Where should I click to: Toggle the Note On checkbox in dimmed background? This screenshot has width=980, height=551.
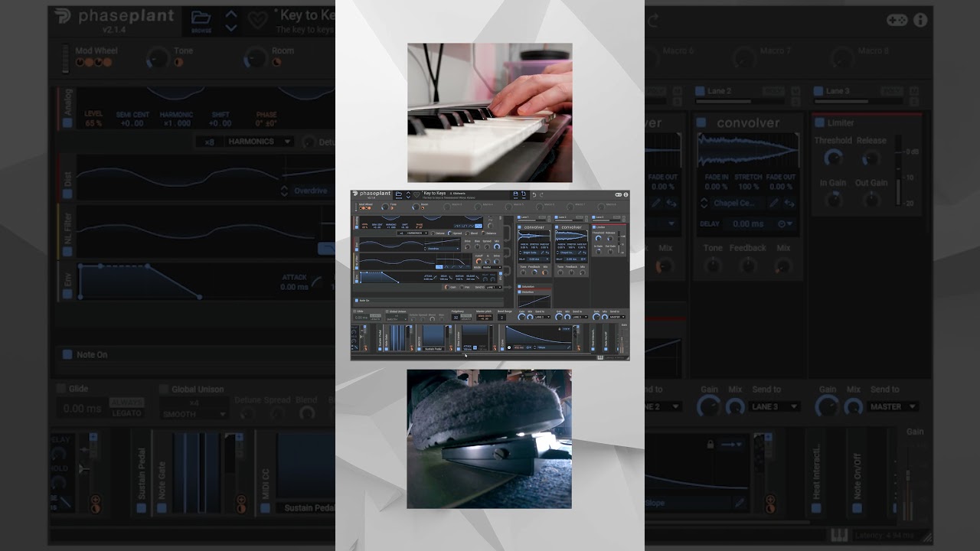[67, 354]
